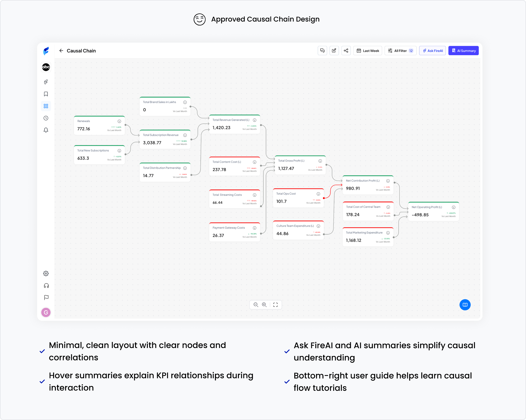The width and height of the screenshot is (526, 420).
Task: Open the Last Week date selector
Action: [x=368, y=51]
